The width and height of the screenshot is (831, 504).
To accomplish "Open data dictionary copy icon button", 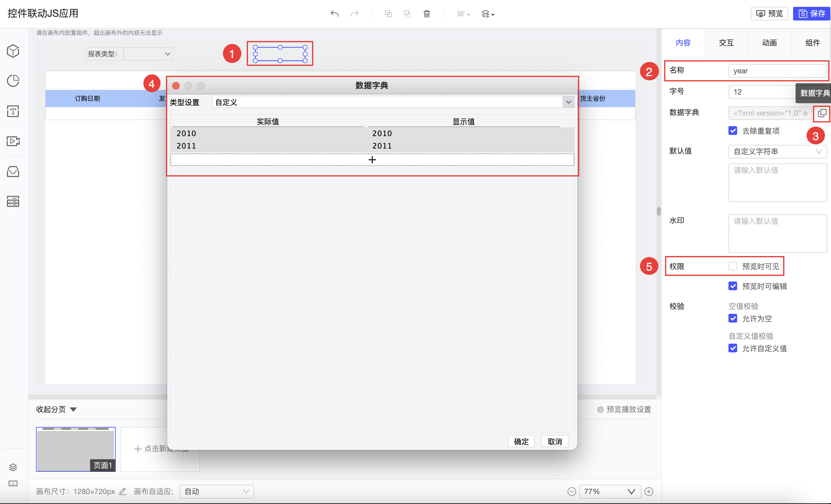I will 822,113.
